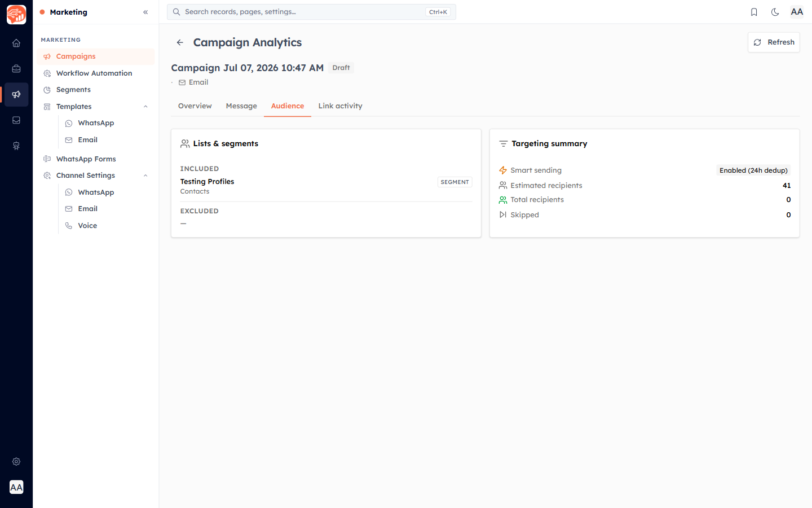Open the Home icon in left rail
The height and width of the screenshot is (508, 812).
pyautogui.click(x=16, y=43)
